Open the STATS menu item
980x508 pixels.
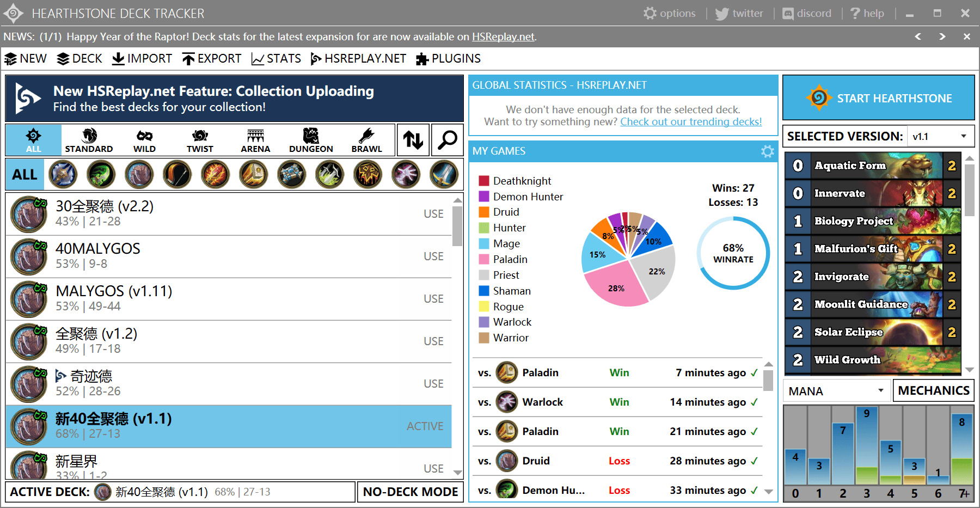click(276, 59)
